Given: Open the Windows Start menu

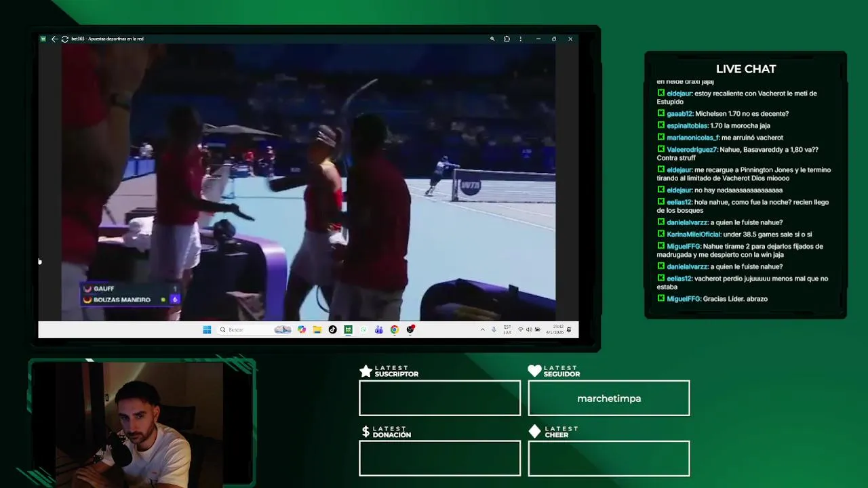Looking at the screenshot, I should (x=207, y=329).
